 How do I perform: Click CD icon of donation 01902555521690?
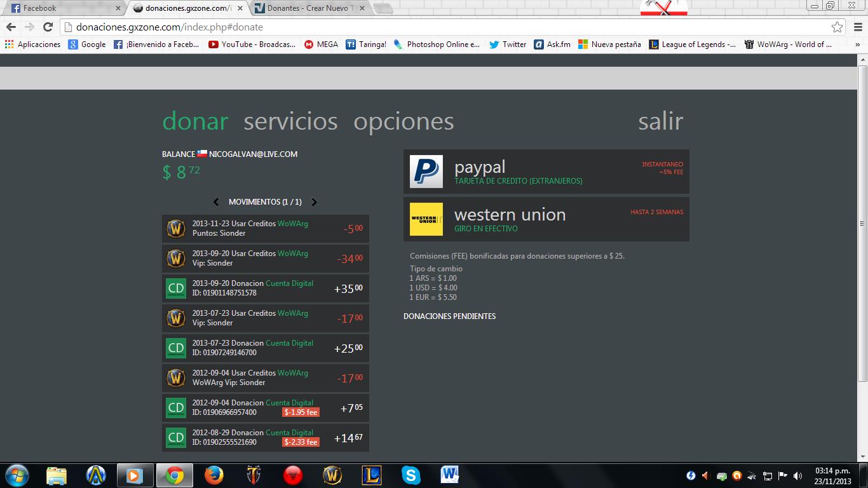click(176, 438)
